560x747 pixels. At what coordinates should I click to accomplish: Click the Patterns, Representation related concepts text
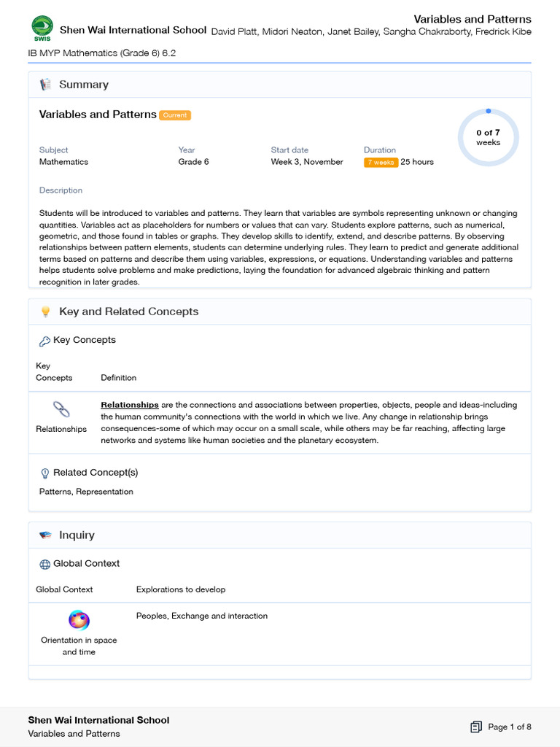click(x=86, y=492)
